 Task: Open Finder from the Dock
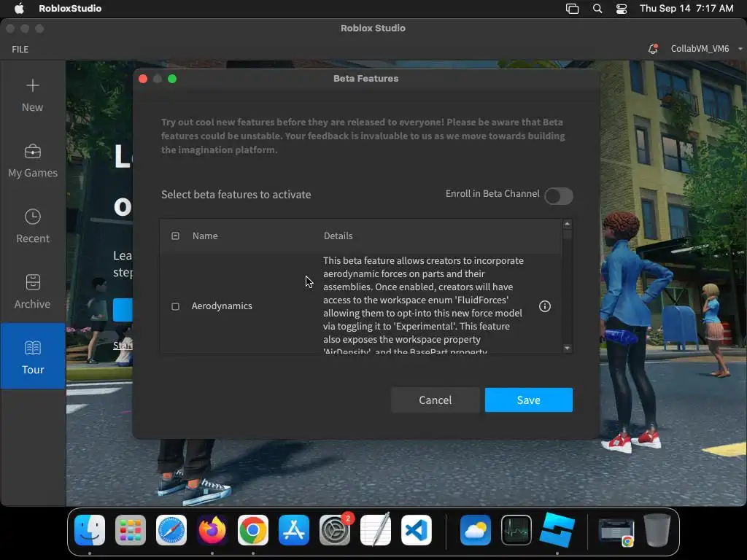click(x=90, y=530)
